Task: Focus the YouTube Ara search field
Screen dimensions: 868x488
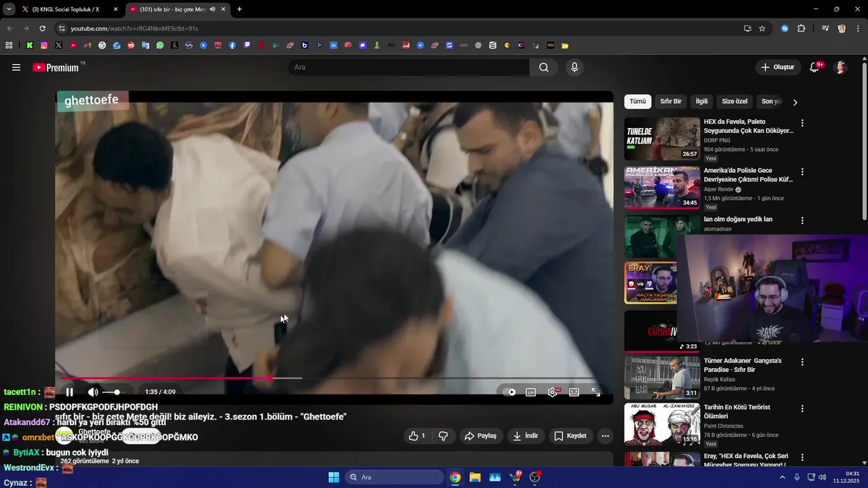Action: pos(409,67)
